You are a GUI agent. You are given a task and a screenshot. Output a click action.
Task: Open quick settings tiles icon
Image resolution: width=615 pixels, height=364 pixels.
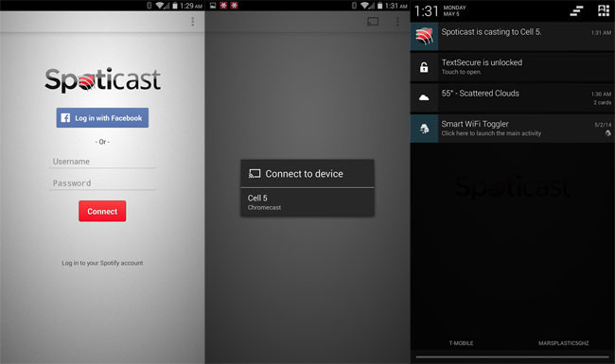[604, 11]
